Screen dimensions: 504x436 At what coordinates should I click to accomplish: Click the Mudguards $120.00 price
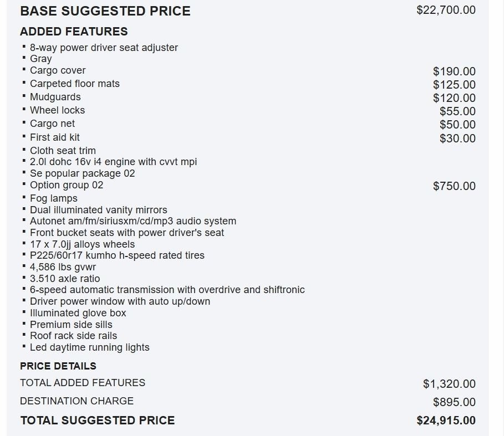[454, 98]
